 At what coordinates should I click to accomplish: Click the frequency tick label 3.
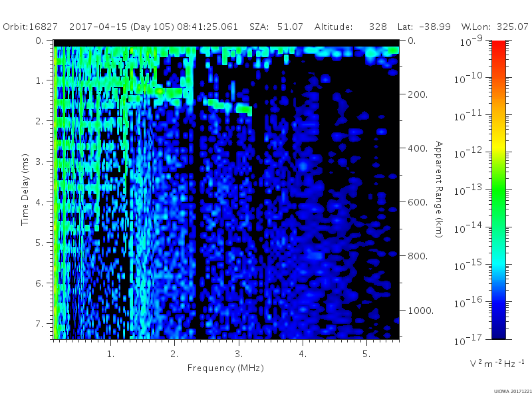tap(239, 354)
